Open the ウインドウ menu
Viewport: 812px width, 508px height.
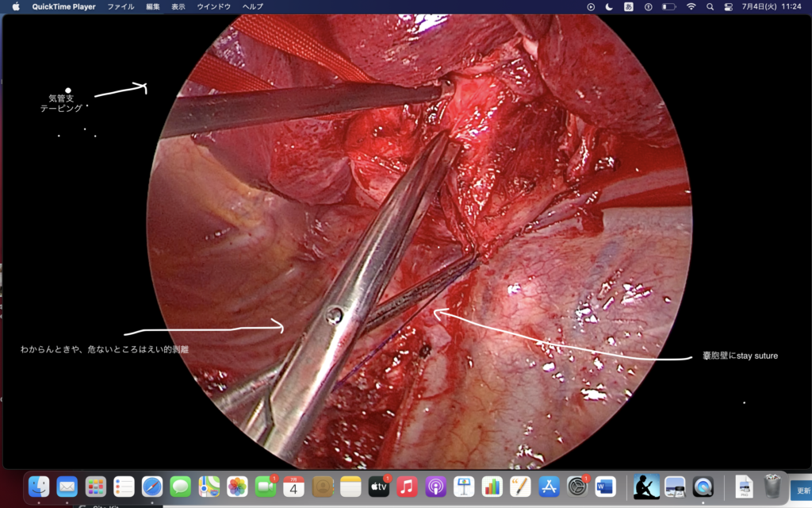point(213,6)
